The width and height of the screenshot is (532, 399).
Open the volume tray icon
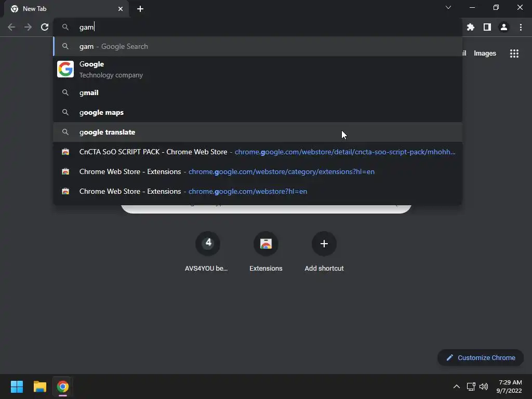pos(484,387)
